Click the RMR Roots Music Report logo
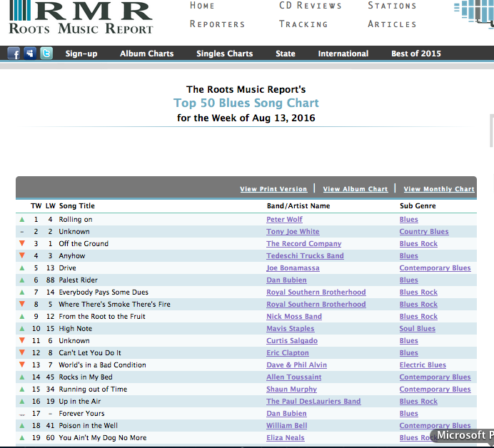Viewport: 494px width, 448px height. (81, 17)
